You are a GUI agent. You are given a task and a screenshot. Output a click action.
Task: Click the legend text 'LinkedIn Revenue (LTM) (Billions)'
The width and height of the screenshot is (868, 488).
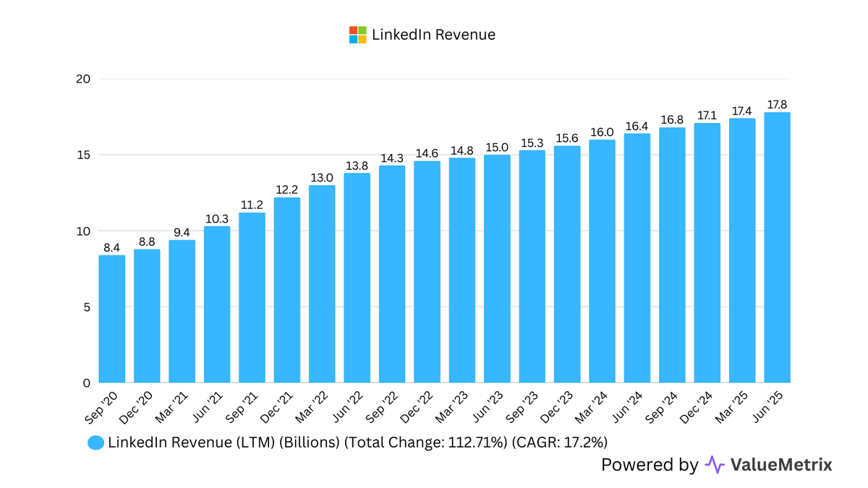click(224, 443)
